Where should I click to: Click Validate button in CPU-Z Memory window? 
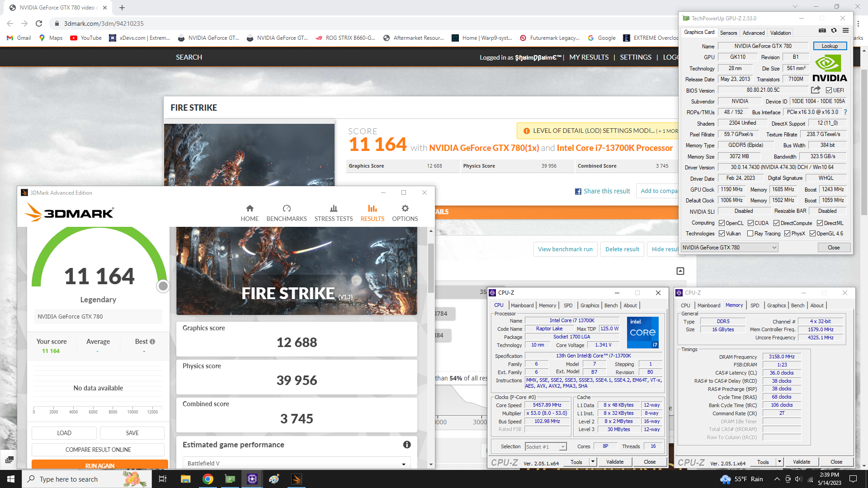(x=802, y=462)
